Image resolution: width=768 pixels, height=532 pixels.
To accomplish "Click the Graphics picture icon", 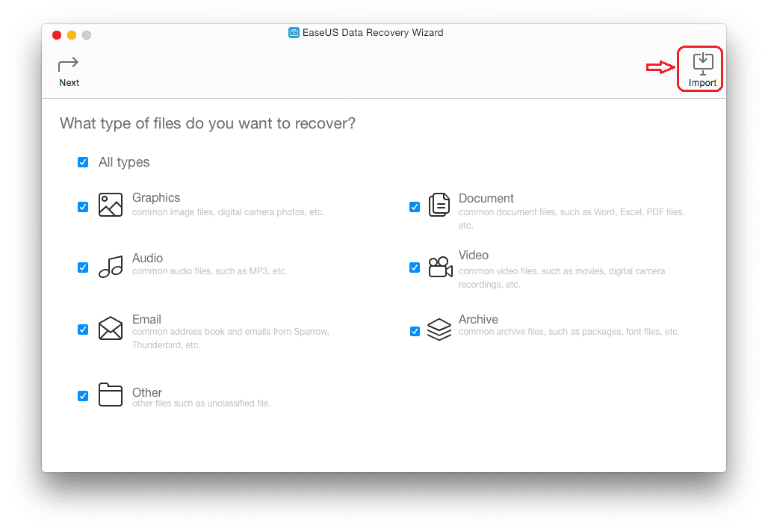I will click(x=111, y=205).
